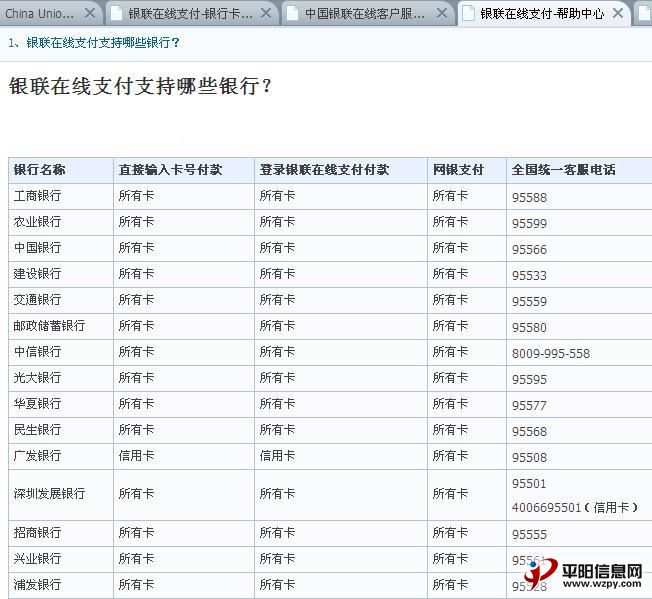Click phone number 95559
The image size is (652, 599).
[x=529, y=301]
